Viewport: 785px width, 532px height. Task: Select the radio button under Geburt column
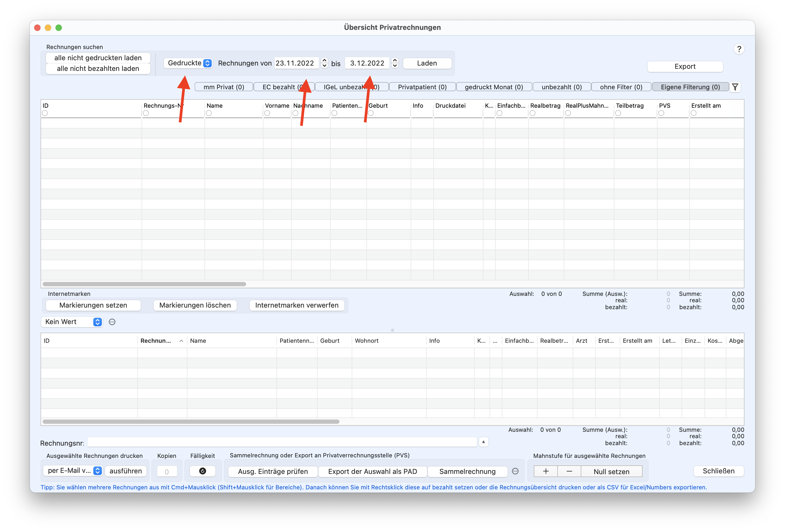pos(371,113)
